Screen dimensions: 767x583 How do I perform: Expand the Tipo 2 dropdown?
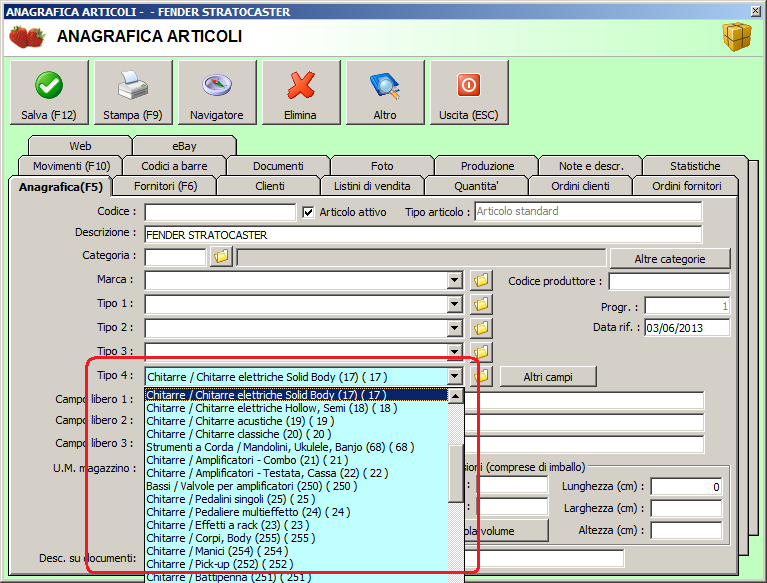[x=455, y=328]
